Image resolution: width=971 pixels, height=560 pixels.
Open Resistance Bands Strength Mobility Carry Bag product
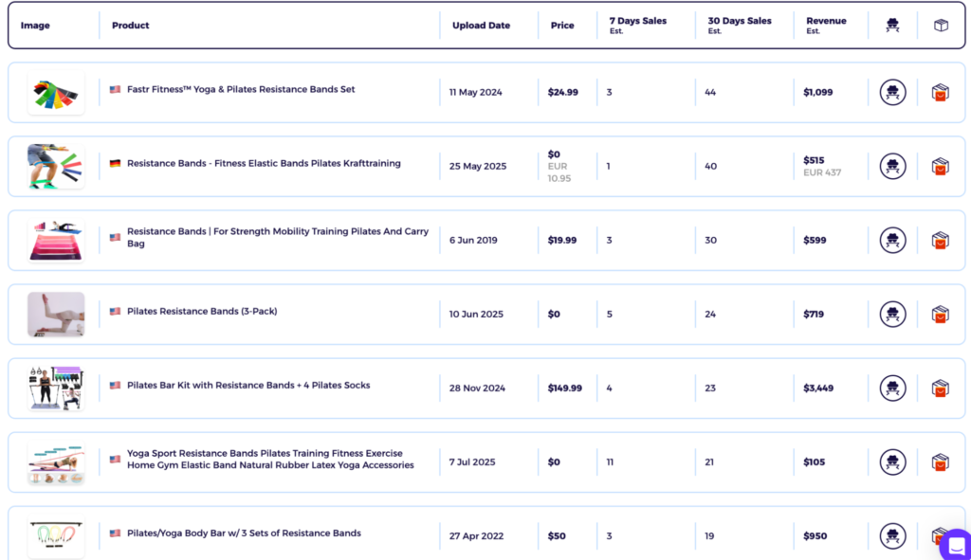pyautogui.click(x=278, y=238)
